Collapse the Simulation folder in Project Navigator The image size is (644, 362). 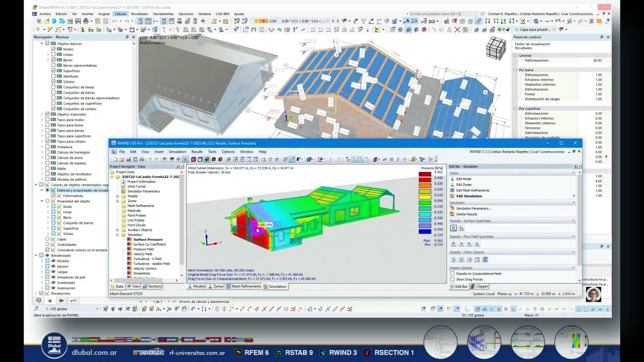(117, 235)
